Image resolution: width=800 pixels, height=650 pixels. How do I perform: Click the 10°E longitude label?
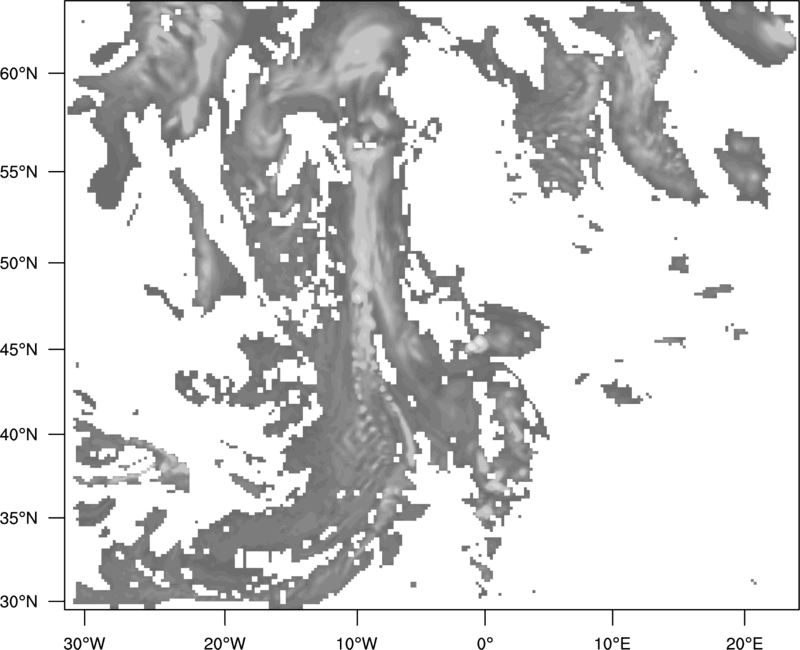[611, 643]
